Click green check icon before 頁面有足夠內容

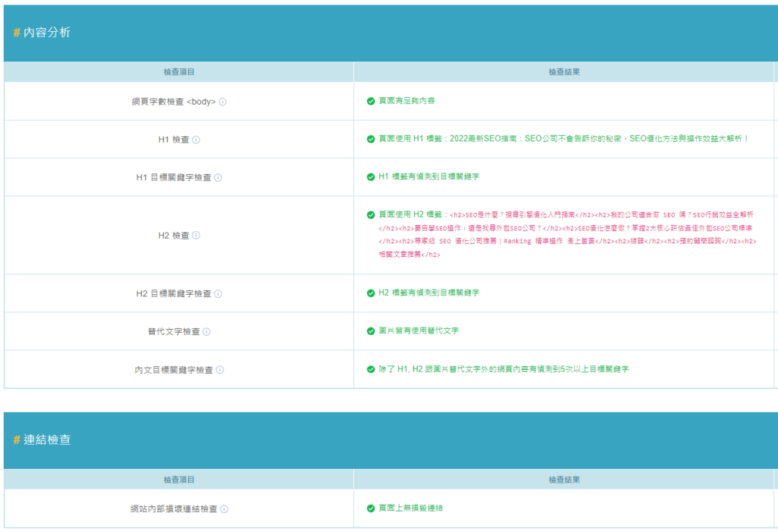[371, 101]
